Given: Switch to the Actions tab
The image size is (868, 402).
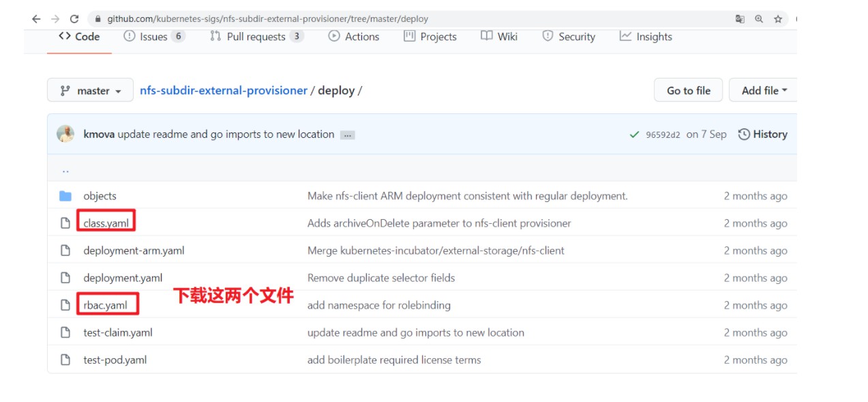Looking at the screenshot, I should pos(354,37).
